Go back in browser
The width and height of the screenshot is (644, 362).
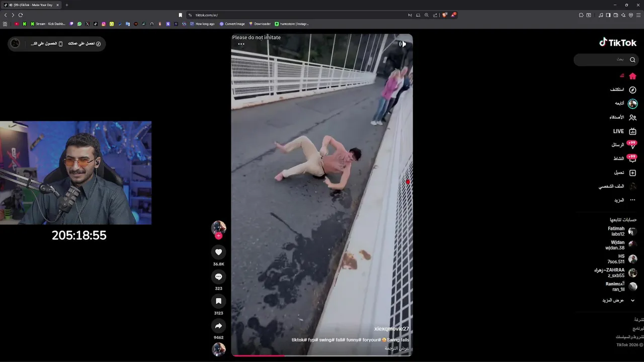[x=6, y=15]
